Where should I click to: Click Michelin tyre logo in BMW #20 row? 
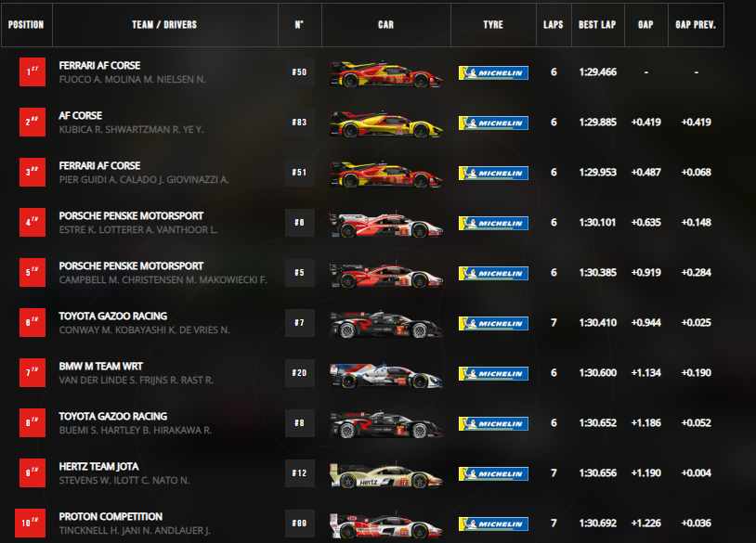click(493, 373)
